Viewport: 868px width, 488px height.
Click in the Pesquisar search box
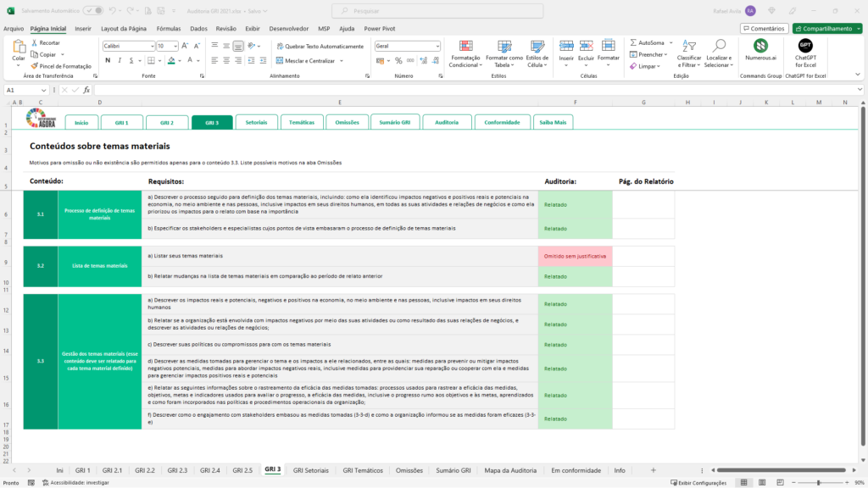pyautogui.click(x=437, y=10)
